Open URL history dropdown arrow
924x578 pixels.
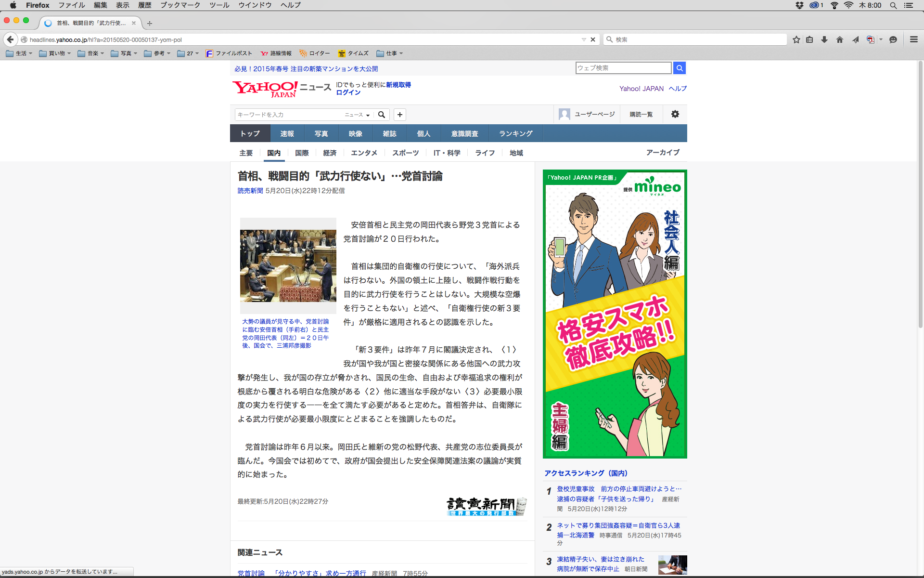coord(584,39)
